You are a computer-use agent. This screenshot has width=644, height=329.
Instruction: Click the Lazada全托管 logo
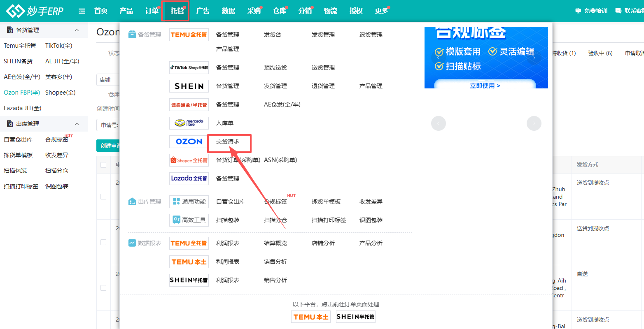189,178
